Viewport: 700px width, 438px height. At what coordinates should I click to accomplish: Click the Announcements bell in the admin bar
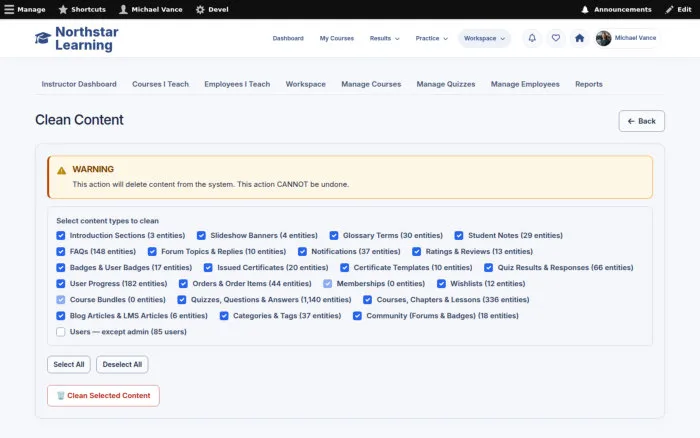tap(584, 9)
